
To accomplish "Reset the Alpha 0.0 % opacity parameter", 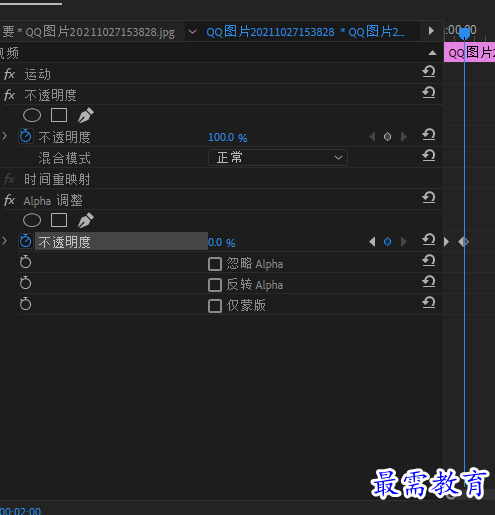I will (429, 239).
